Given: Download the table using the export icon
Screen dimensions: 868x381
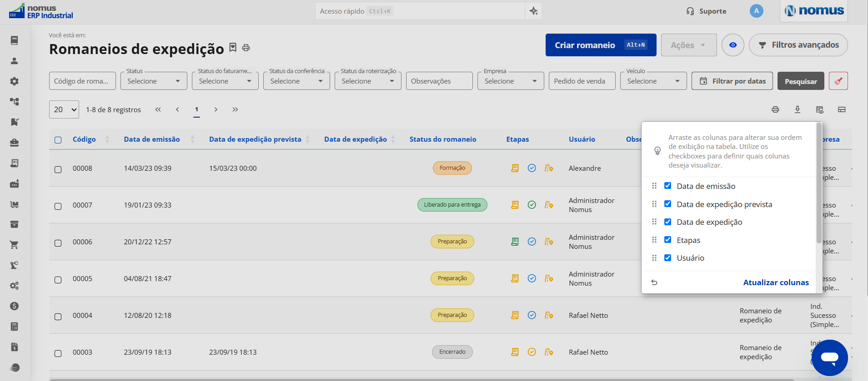Looking at the screenshot, I should point(798,109).
